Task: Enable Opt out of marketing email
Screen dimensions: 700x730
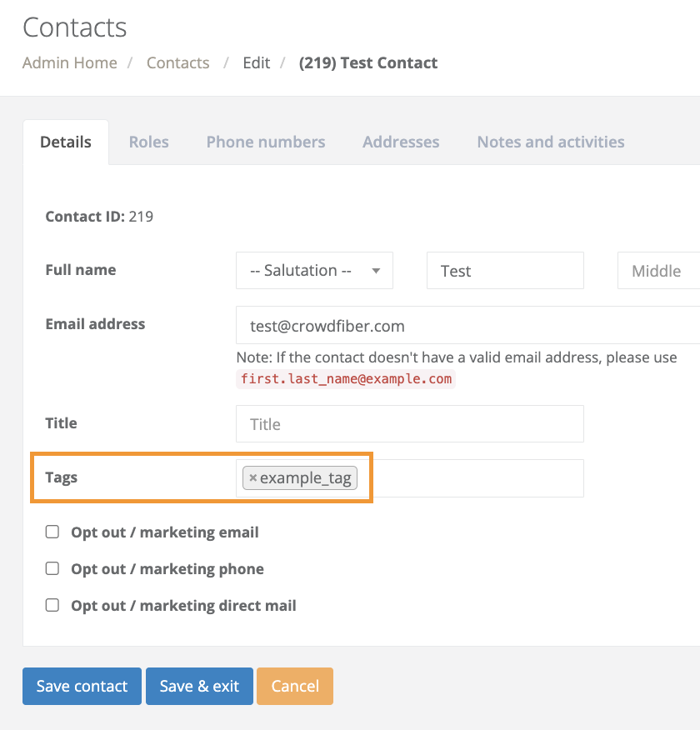Action: (52, 532)
